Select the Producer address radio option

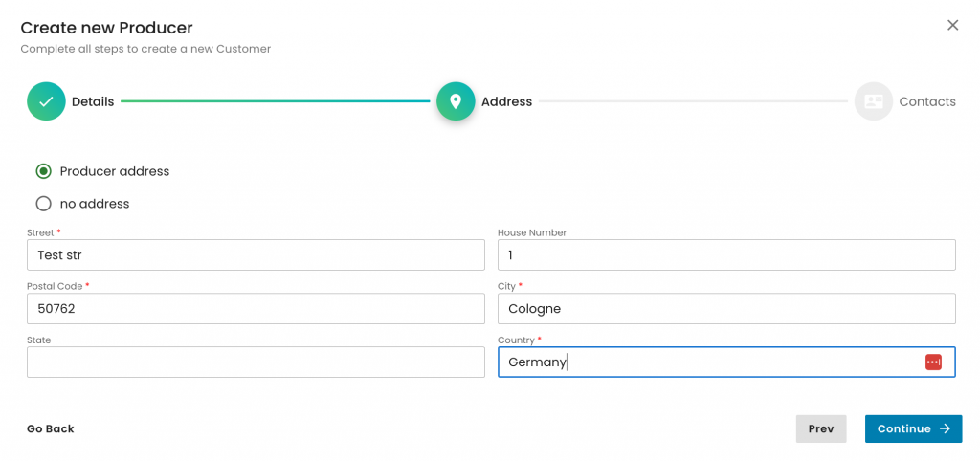43,171
